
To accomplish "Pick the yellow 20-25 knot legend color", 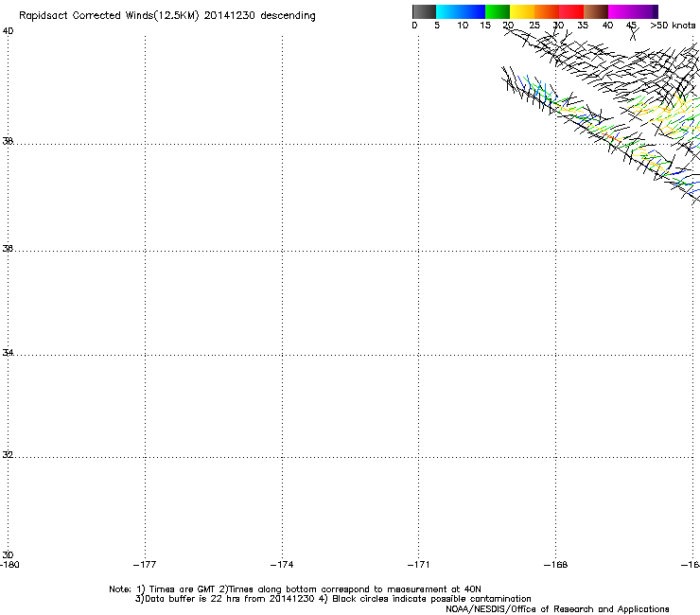I will (522, 11).
